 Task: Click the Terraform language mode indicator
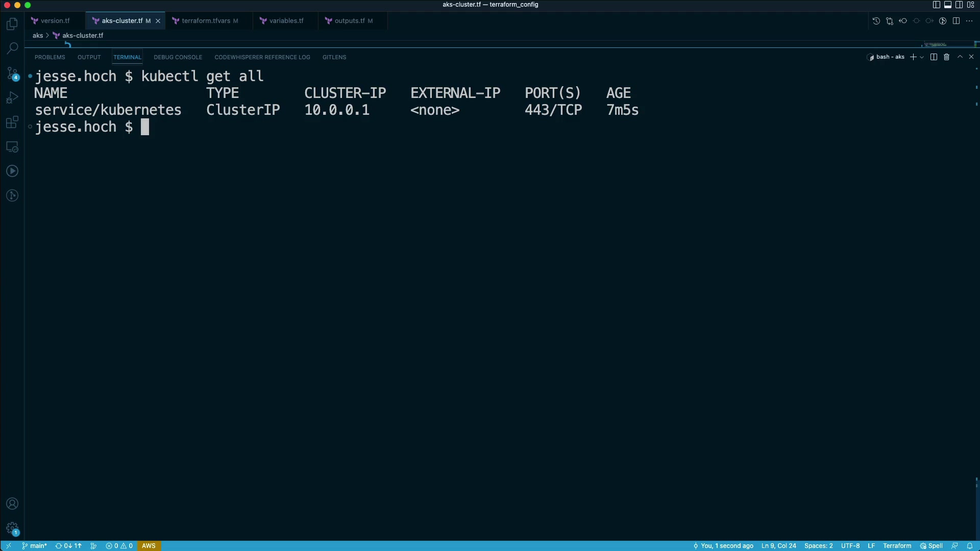tap(897, 546)
